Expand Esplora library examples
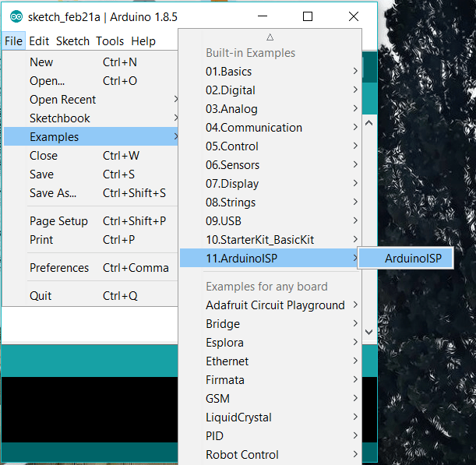Viewport: 476px width, 465px height. (270, 343)
